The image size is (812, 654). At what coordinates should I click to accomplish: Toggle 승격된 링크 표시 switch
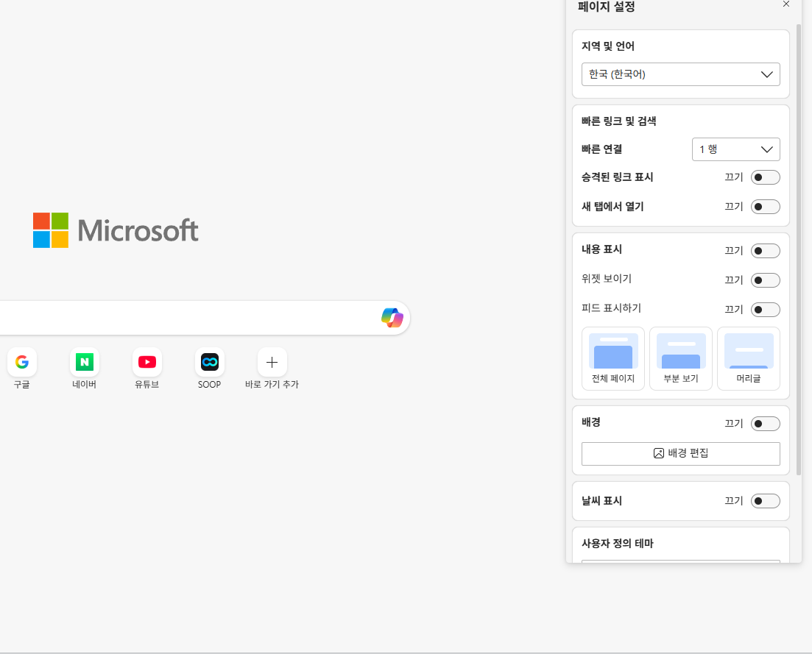[x=766, y=177]
